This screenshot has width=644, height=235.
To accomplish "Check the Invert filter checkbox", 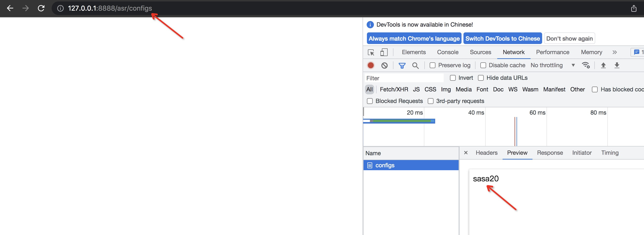I will [x=453, y=78].
